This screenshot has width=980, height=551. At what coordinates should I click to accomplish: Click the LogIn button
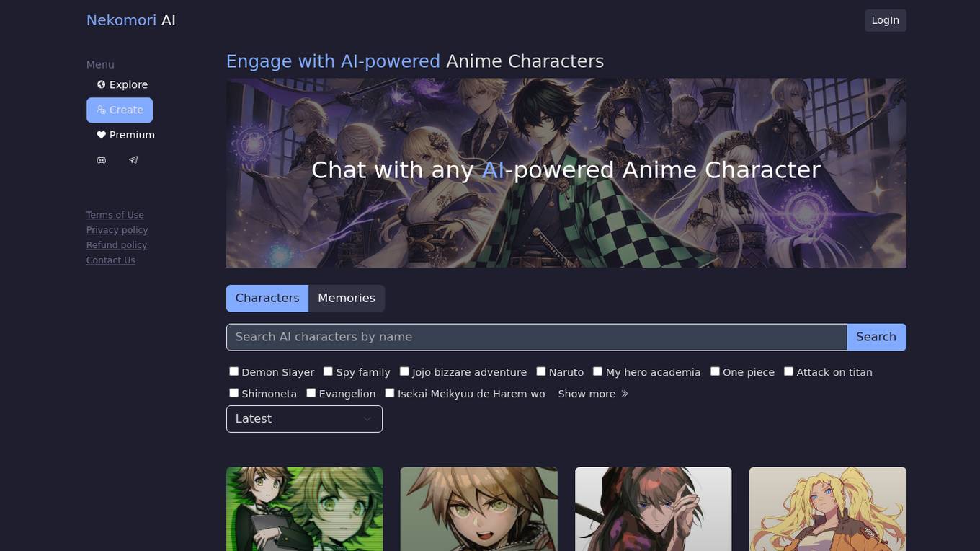point(886,20)
